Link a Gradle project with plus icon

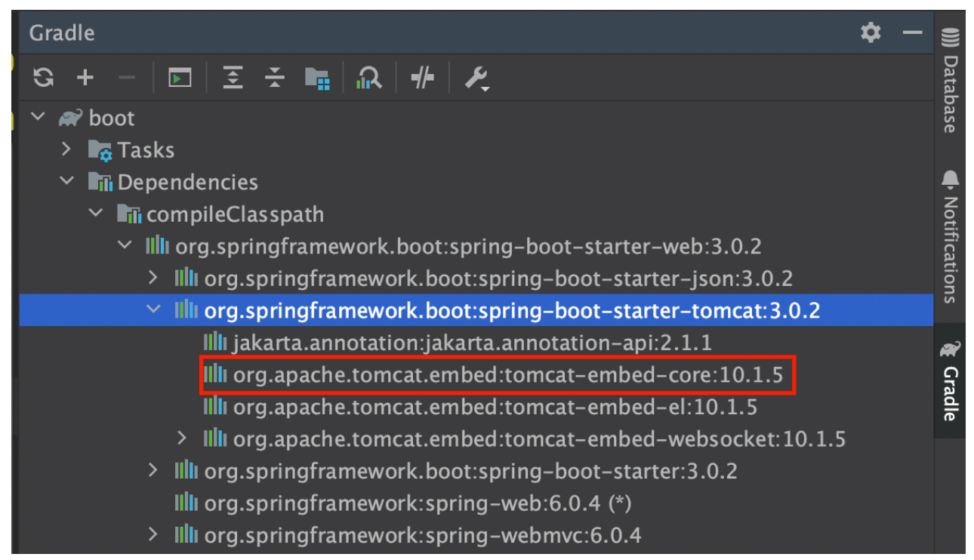coord(85,77)
